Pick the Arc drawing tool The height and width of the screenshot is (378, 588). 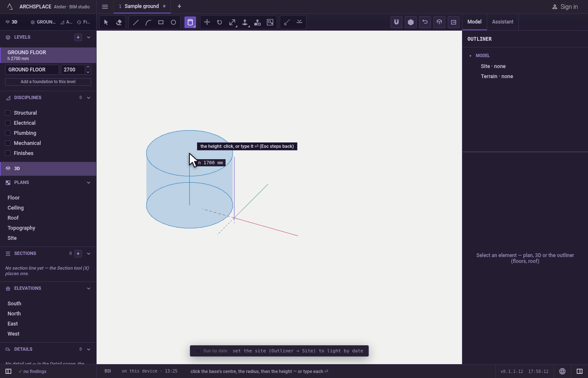coord(148,22)
